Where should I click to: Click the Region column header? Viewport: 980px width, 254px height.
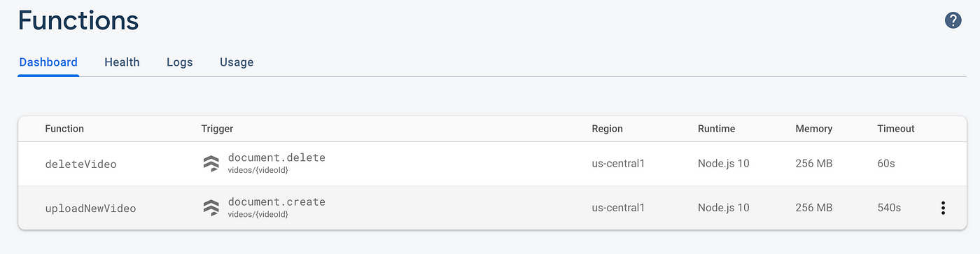pos(607,129)
